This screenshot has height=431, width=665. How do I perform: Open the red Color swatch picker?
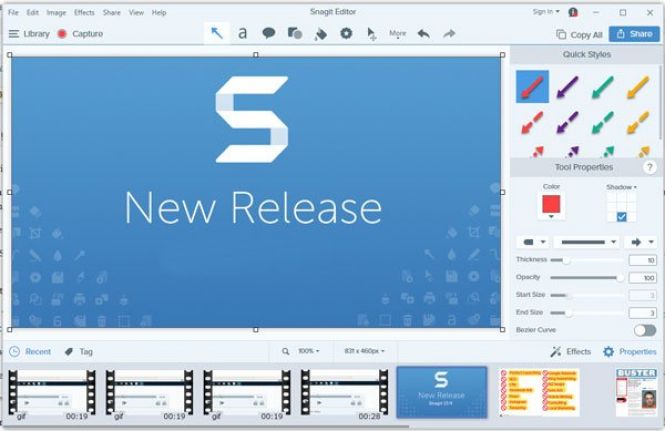[551, 205]
